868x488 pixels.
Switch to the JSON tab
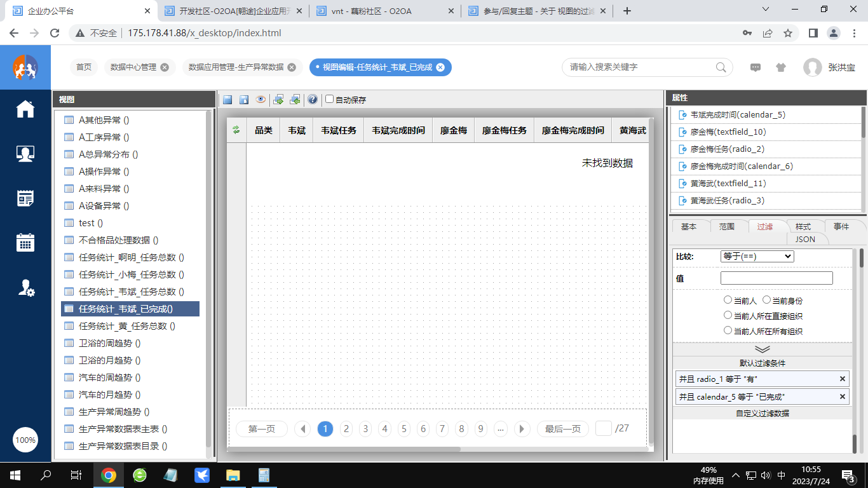point(806,239)
